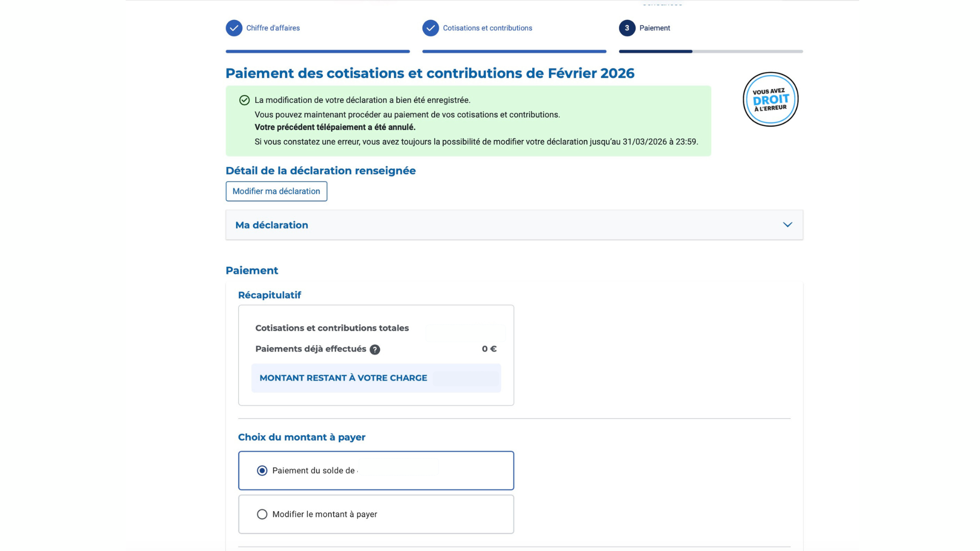Click the MONTANT RESTANT À VOTRE CHARGE row

[x=376, y=378]
